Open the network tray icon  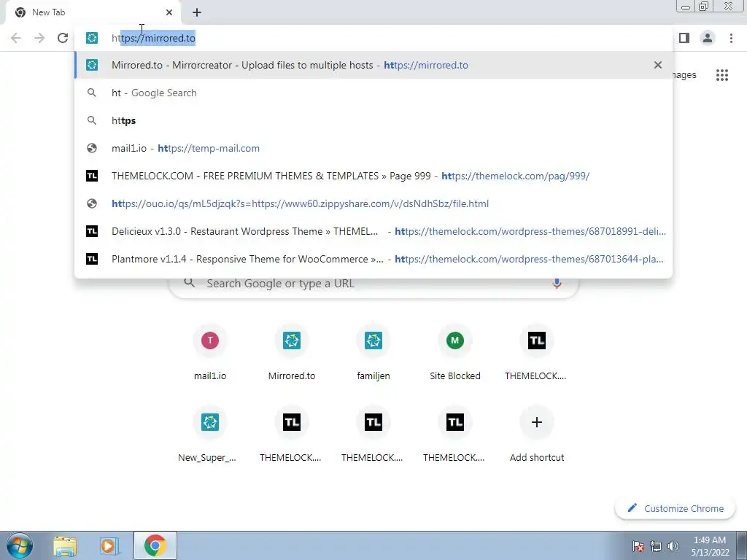656,545
